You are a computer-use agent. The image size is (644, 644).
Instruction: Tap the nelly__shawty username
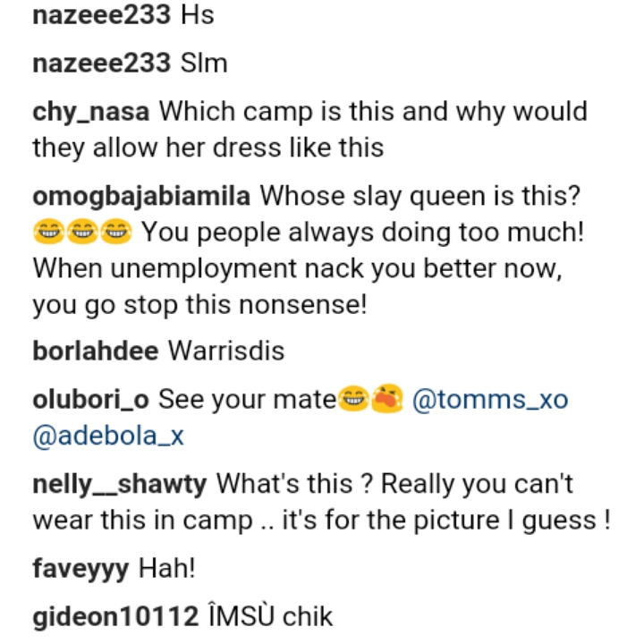[x=120, y=484]
